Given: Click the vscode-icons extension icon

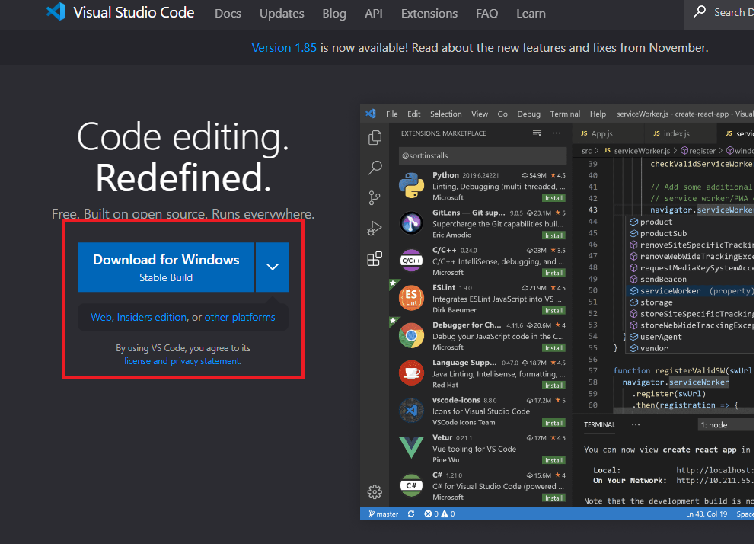Looking at the screenshot, I should 411,411.
